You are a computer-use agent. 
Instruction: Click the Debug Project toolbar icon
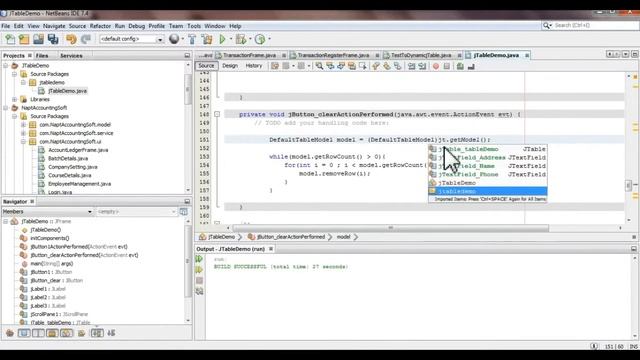[241, 39]
